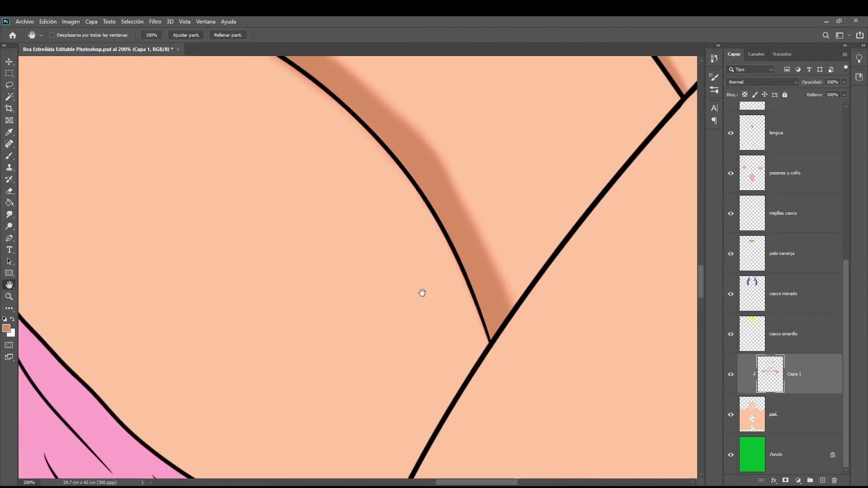Screen dimensions: 868x488
Task: Add a layer mask
Action: point(786,480)
